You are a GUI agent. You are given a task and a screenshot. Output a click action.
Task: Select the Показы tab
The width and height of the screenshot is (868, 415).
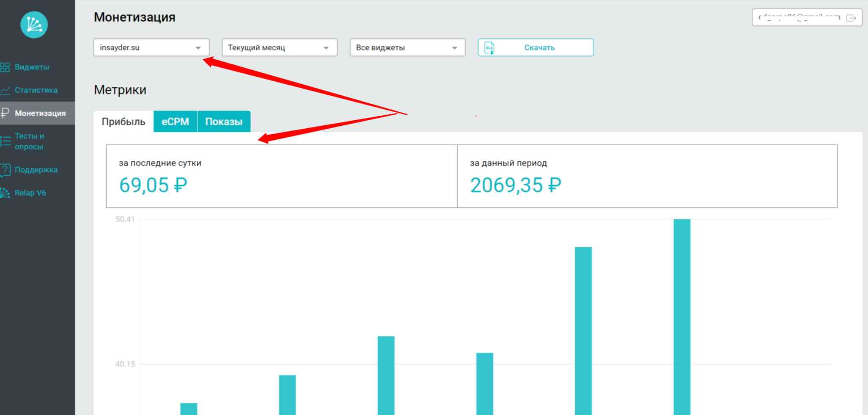point(224,122)
